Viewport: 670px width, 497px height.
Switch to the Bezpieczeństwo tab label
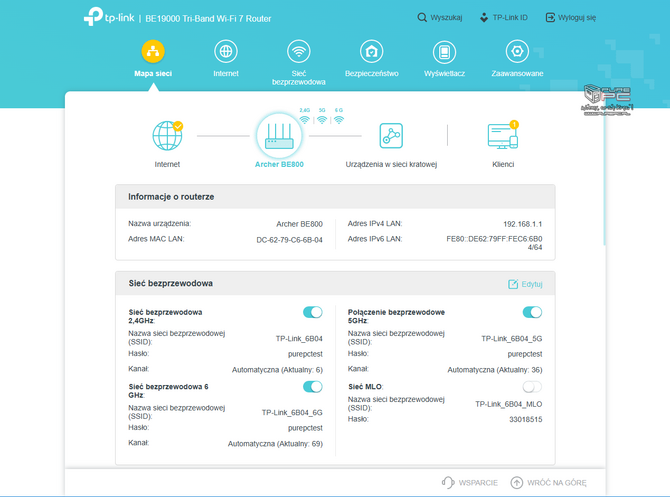(x=371, y=74)
